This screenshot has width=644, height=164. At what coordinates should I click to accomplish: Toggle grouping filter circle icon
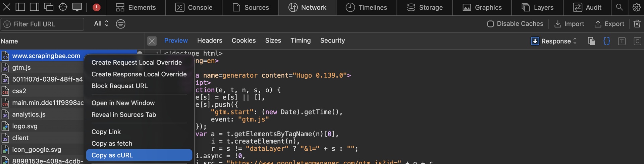click(121, 24)
